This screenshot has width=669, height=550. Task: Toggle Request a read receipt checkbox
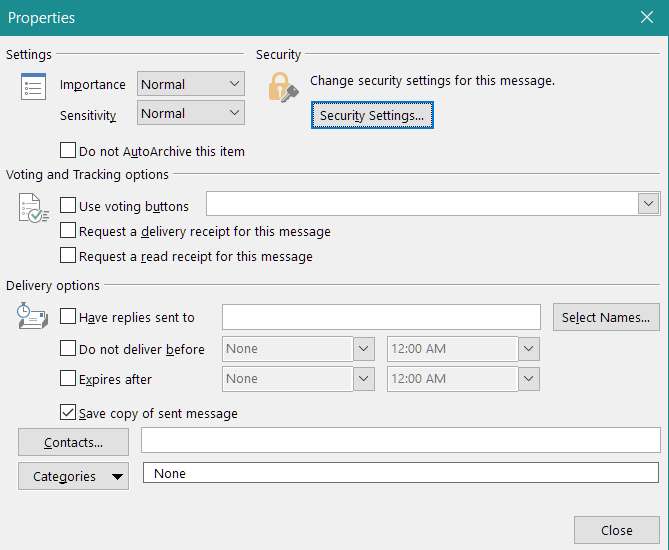tap(68, 256)
